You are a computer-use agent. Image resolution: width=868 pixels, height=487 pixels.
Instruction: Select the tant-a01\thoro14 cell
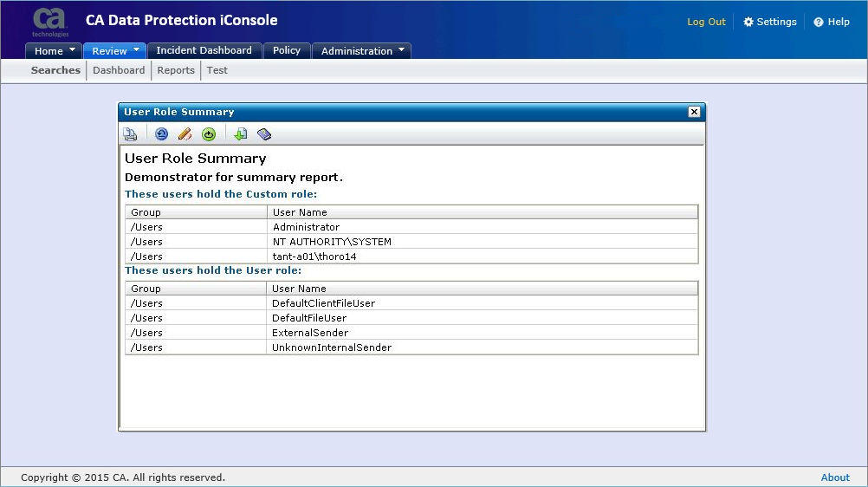483,256
